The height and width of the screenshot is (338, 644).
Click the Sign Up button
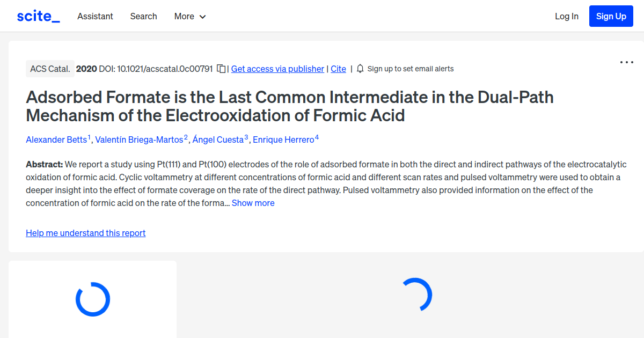(611, 16)
